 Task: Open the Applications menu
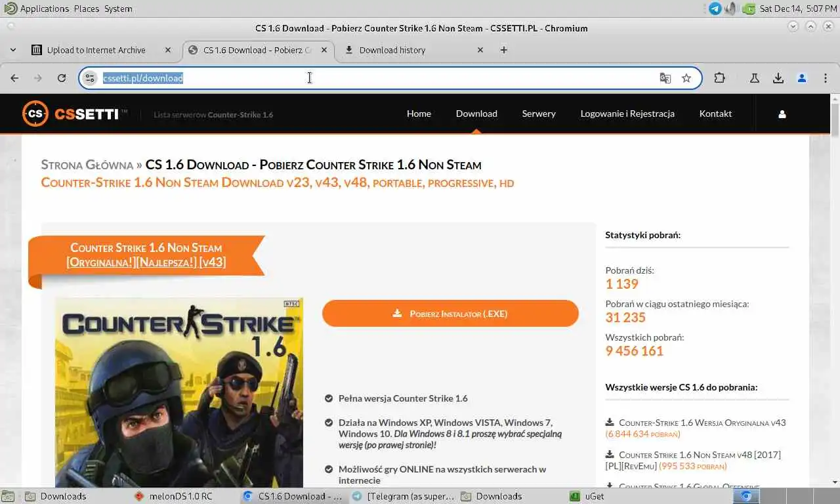(x=44, y=9)
